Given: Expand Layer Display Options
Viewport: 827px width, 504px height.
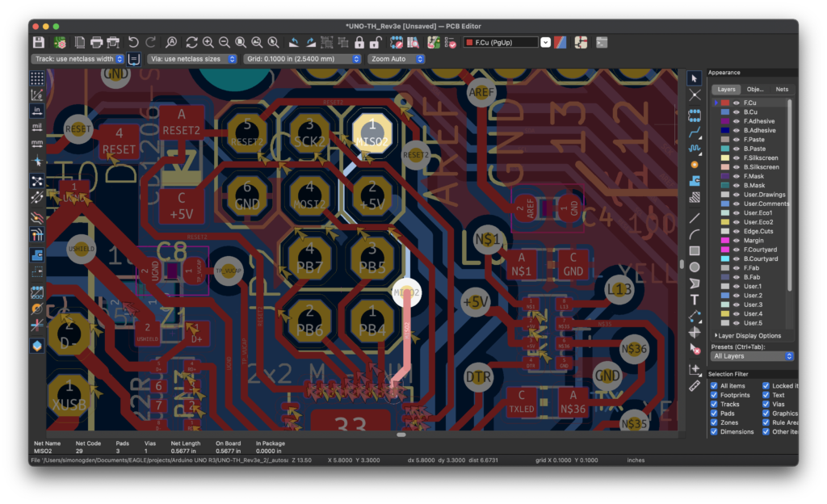Looking at the screenshot, I should pos(748,336).
